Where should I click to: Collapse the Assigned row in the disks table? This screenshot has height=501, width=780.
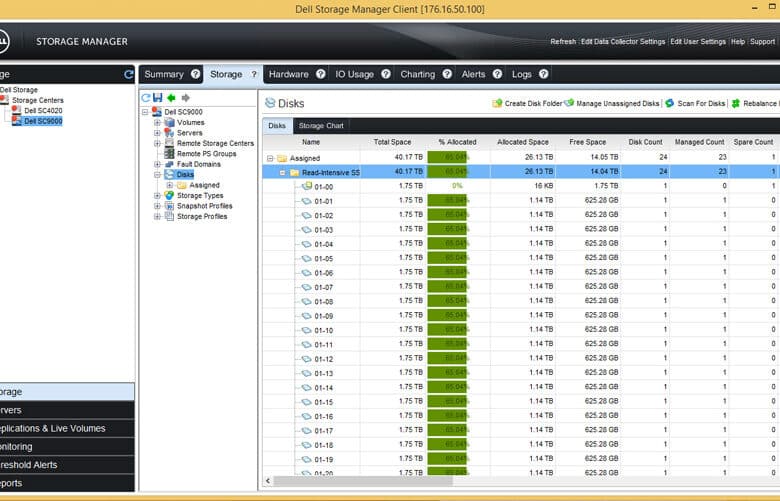point(270,158)
